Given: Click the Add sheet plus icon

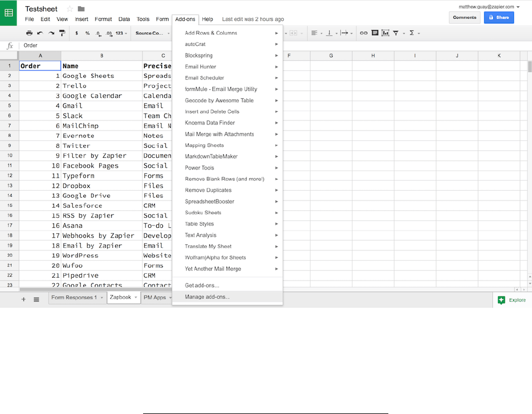Looking at the screenshot, I should (x=23, y=299).
